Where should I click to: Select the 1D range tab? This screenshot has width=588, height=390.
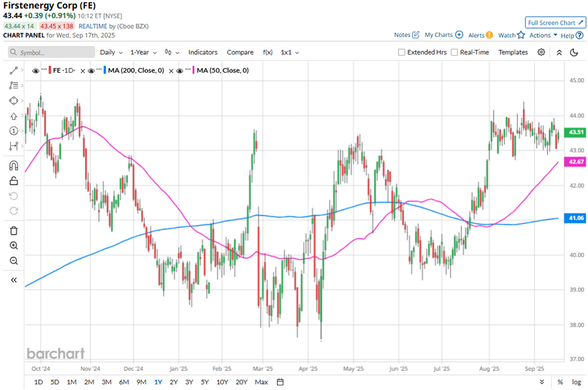click(x=38, y=382)
